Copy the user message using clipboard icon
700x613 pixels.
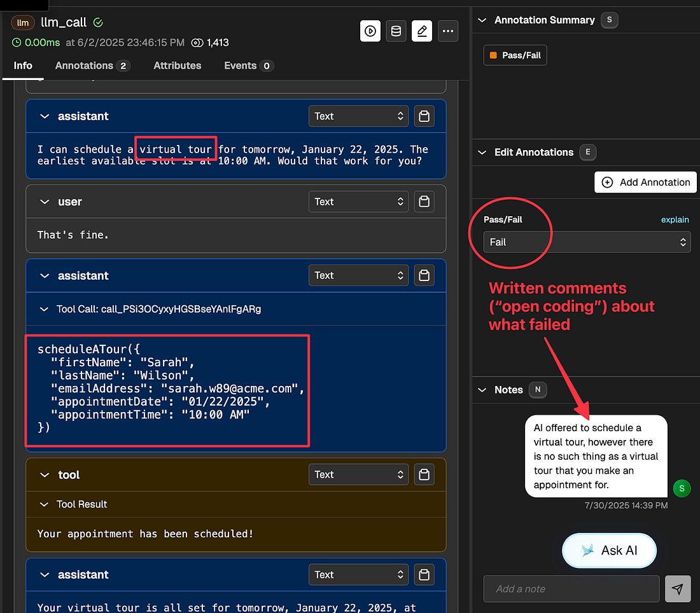click(424, 202)
